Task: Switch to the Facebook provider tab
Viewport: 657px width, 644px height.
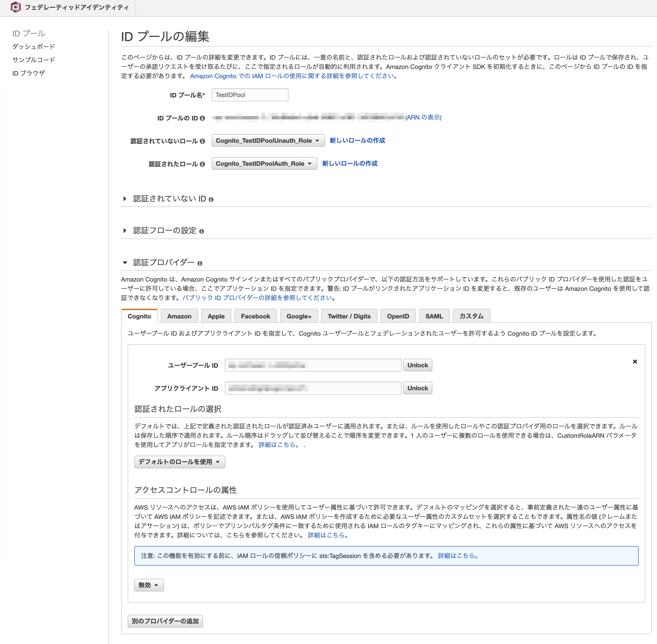Action: click(256, 316)
